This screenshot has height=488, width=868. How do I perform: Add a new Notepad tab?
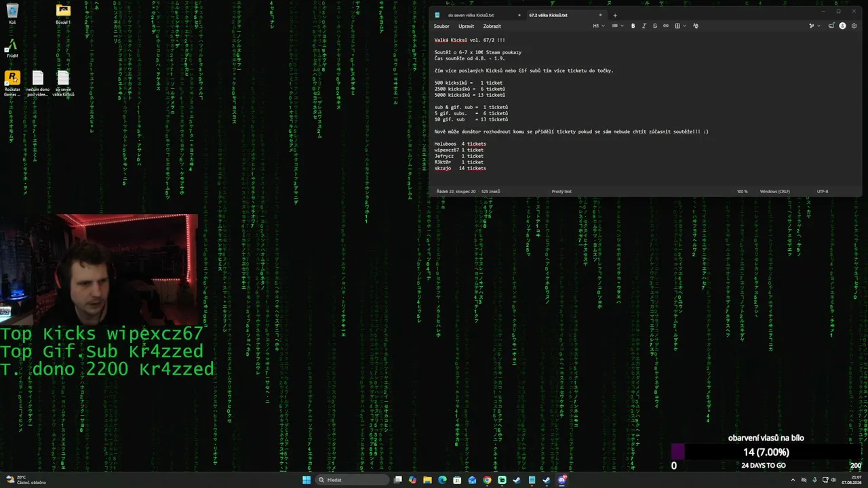[615, 15]
